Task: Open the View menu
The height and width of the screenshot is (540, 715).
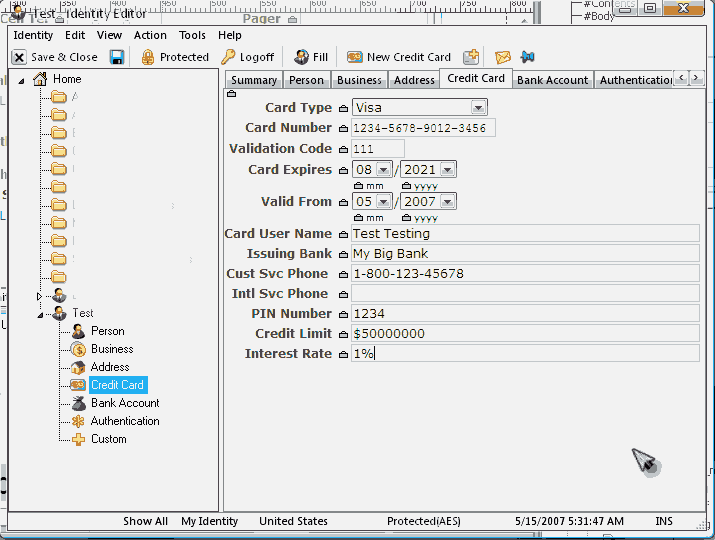Action: [109, 35]
